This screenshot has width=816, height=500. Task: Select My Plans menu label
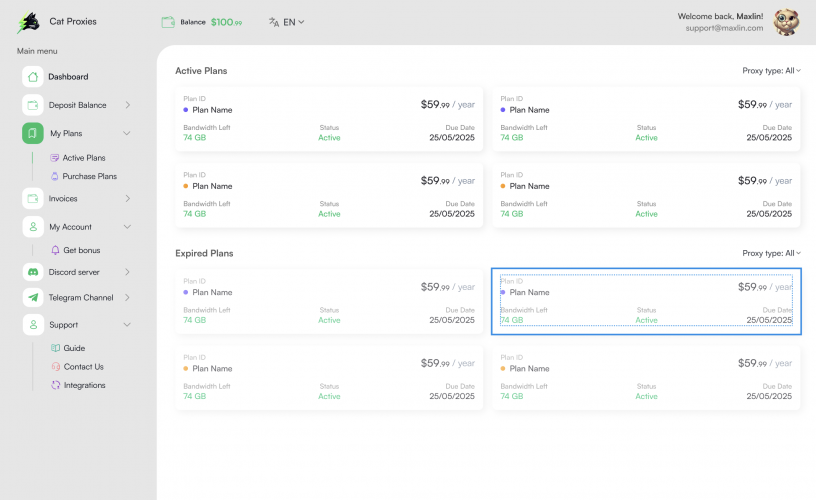click(66, 134)
